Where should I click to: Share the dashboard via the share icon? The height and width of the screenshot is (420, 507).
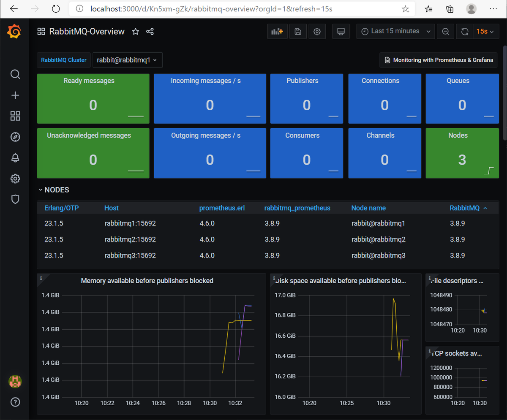[x=150, y=31]
